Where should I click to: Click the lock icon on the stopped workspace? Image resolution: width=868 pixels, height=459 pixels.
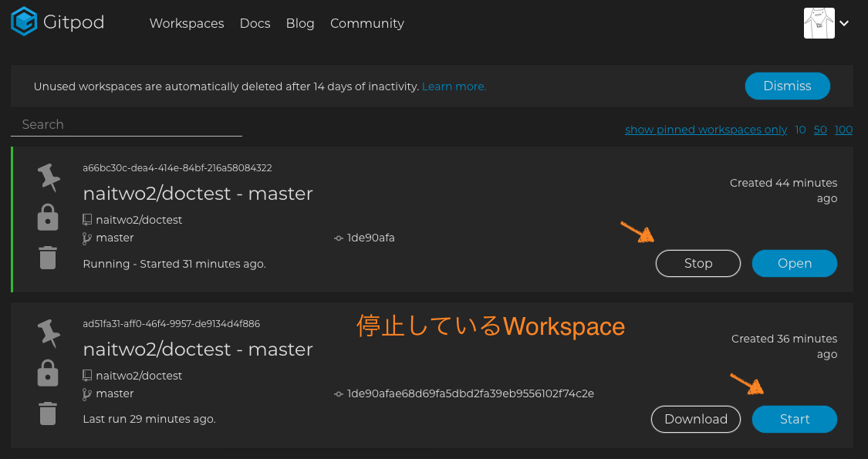(48, 373)
